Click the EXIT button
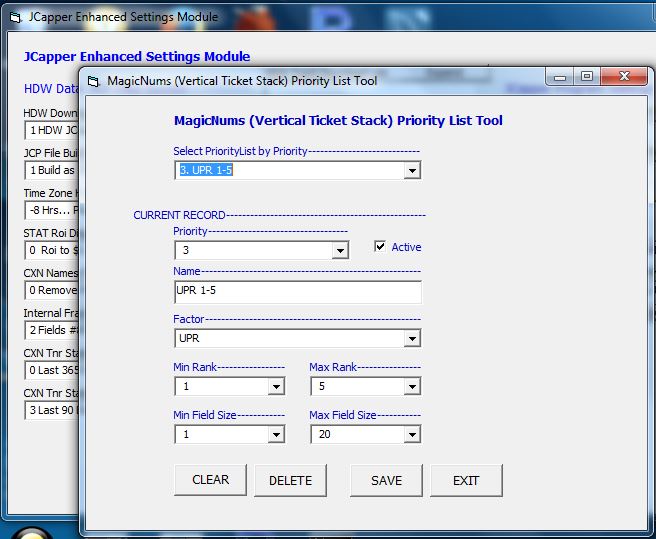 (x=466, y=480)
